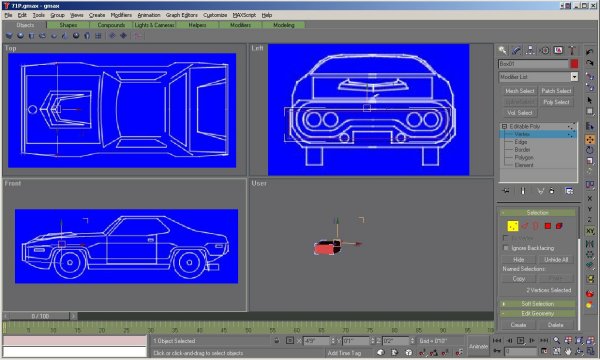600x360 pixels.
Task: Select Vertex sub-object yellow icon
Action: 513,226
